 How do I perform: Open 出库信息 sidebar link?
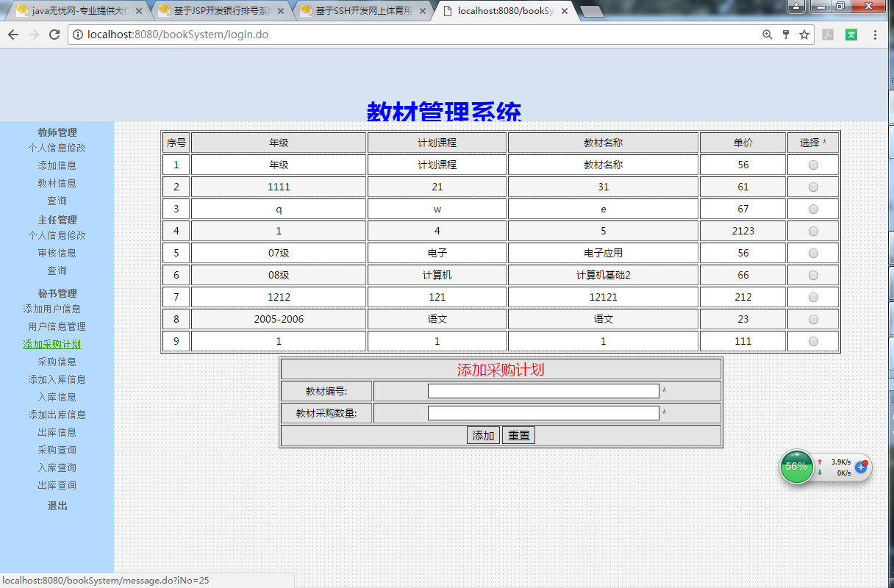[57, 432]
